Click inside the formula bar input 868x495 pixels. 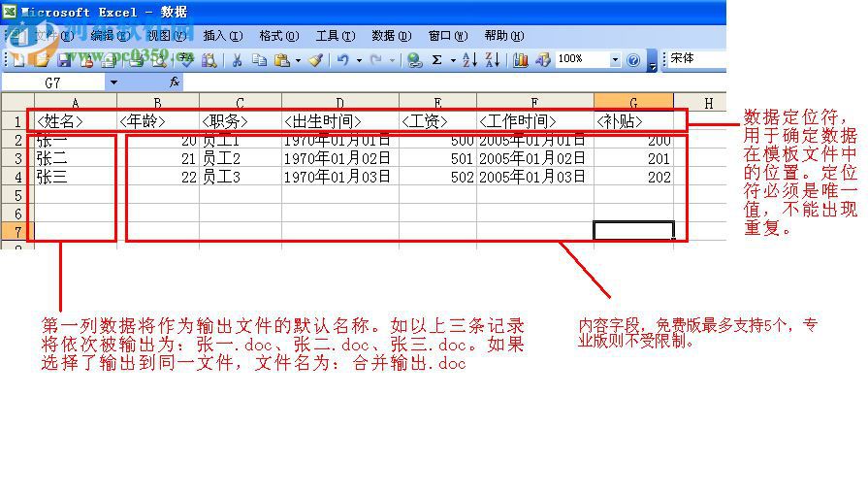pos(454,82)
